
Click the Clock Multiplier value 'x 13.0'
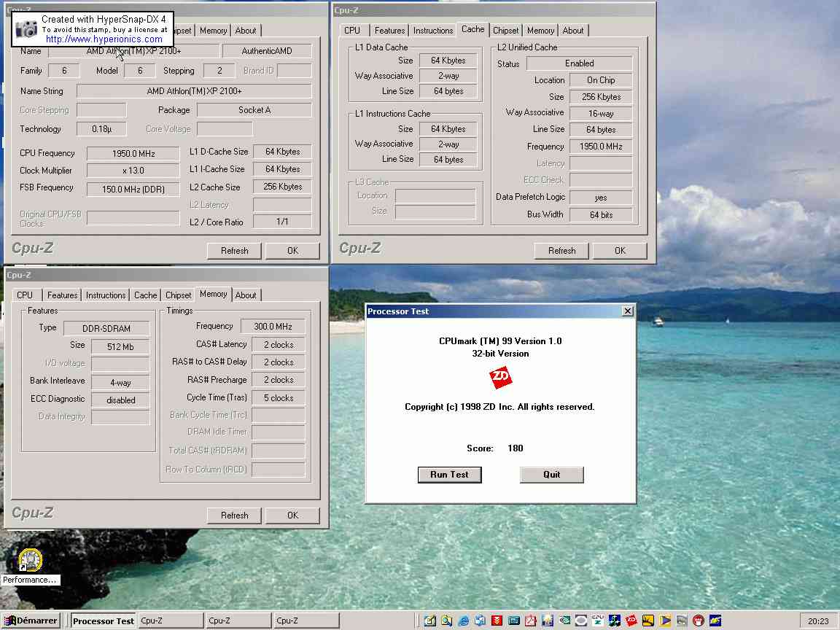tap(133, 171)
